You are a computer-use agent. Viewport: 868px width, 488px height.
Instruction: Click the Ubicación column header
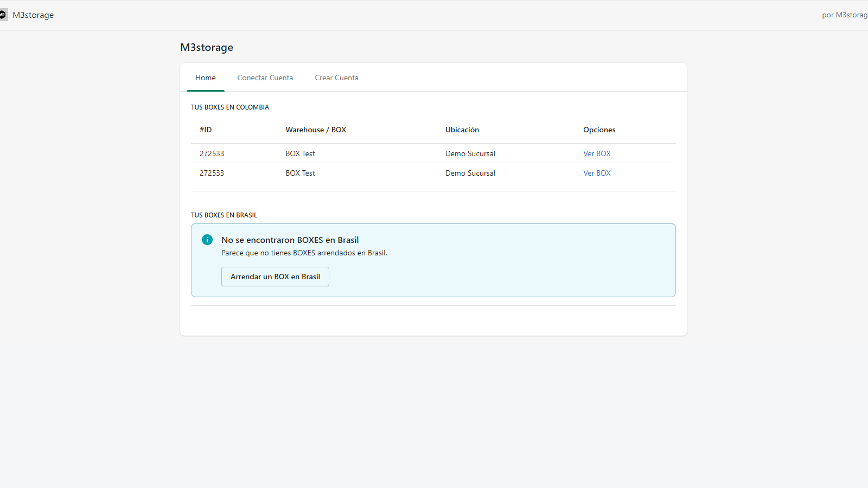(x=462, y=130)
